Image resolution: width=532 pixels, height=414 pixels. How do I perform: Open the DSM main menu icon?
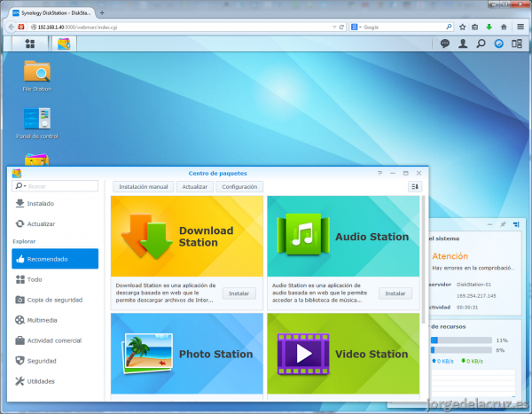tap(30, 43)
